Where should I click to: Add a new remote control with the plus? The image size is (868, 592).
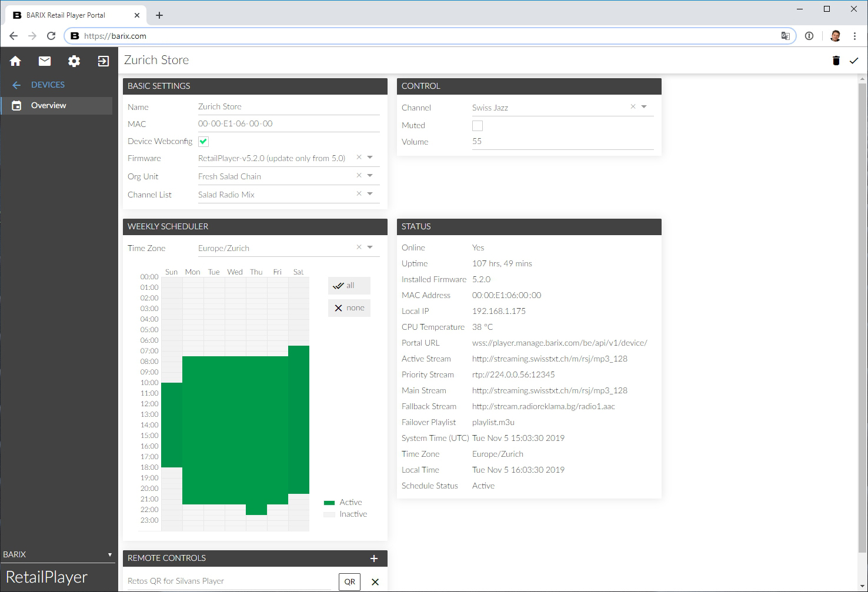pyautogui.click(x=375, y=557)
